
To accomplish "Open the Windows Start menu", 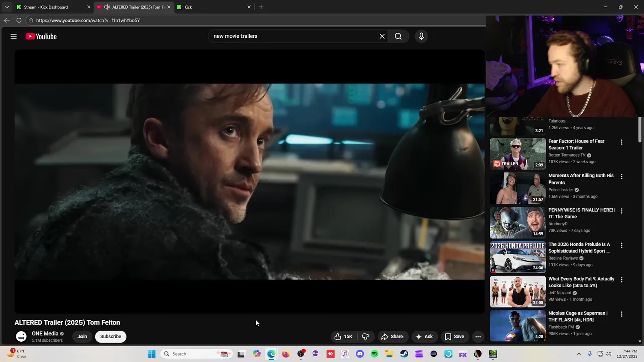I will click(151, 354).
